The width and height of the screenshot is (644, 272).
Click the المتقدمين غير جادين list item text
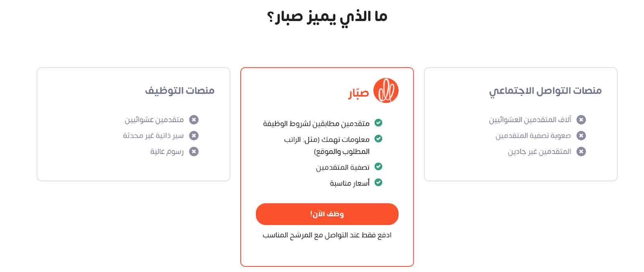[539, 152]
